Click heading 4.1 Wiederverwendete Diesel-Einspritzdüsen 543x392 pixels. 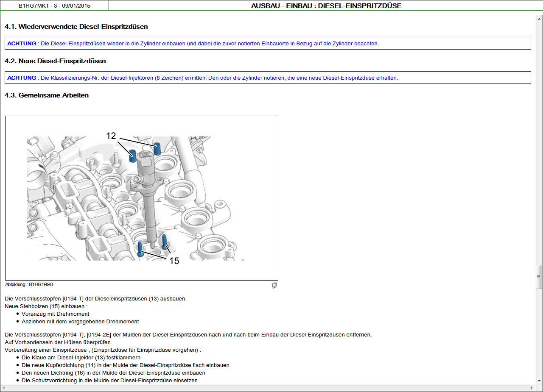[x=76, y=27]
